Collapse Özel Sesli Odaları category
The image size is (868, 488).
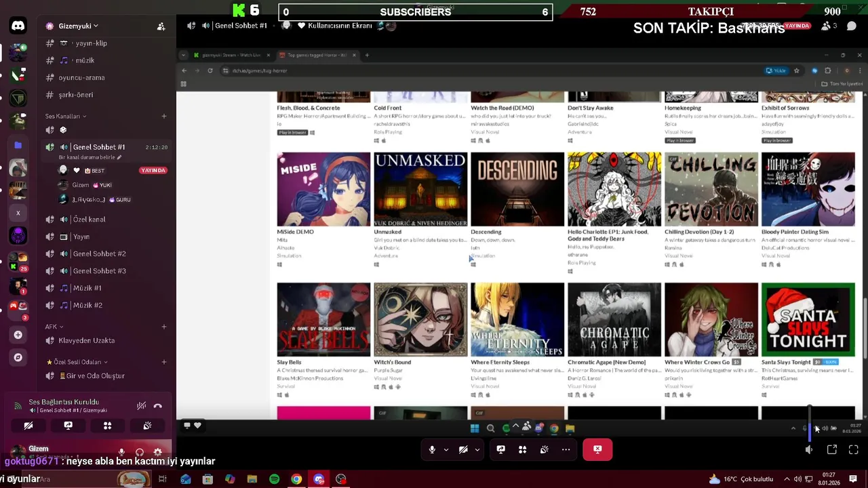point(77,362)
